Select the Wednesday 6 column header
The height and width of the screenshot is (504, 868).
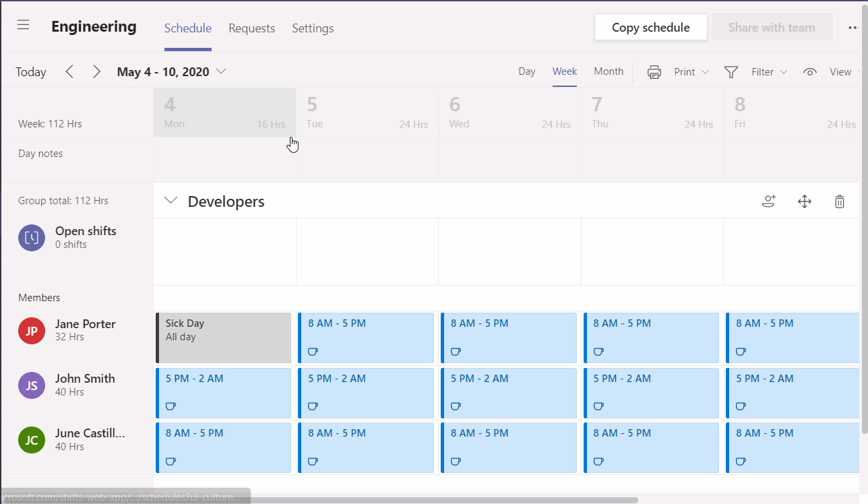point(510,113)
